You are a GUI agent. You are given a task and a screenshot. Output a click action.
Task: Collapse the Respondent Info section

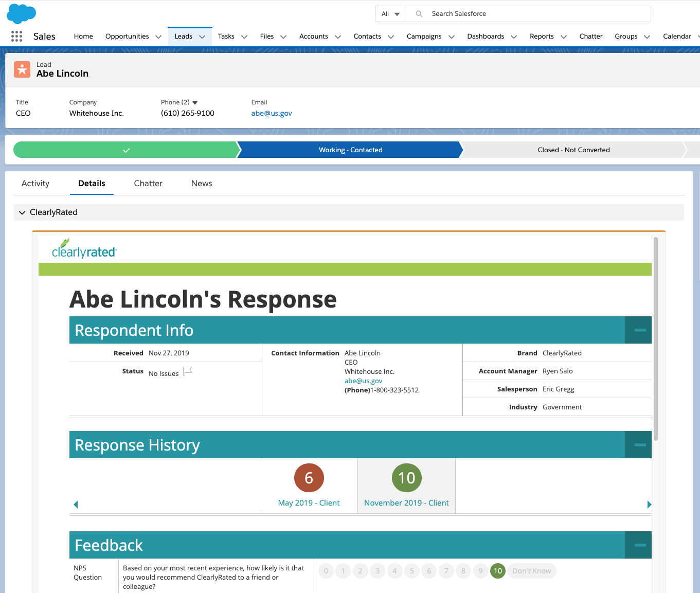click(x=638, y=330)
